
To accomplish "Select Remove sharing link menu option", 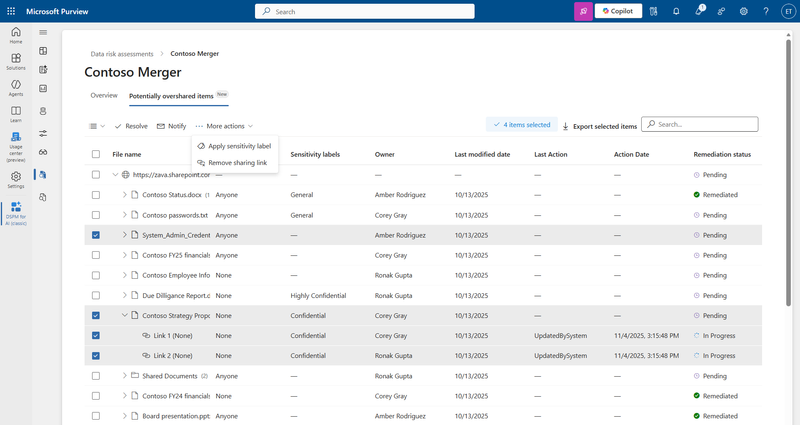I will click(x=237, y=162).
